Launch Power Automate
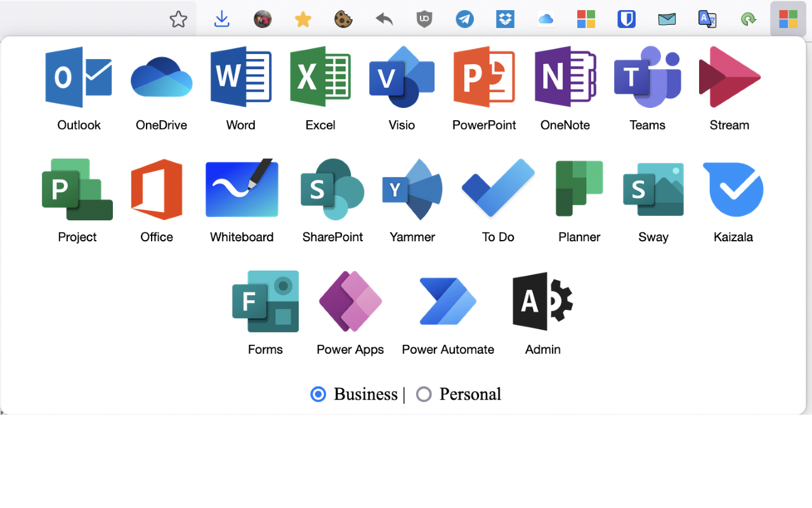This screenshot has width=812, height=508. coord(447,301)
